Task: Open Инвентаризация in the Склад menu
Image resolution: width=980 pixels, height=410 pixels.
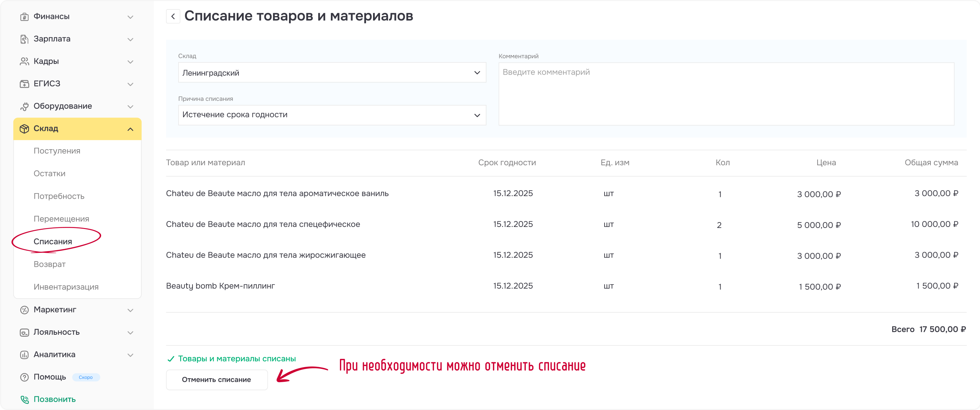Action: 66,287
